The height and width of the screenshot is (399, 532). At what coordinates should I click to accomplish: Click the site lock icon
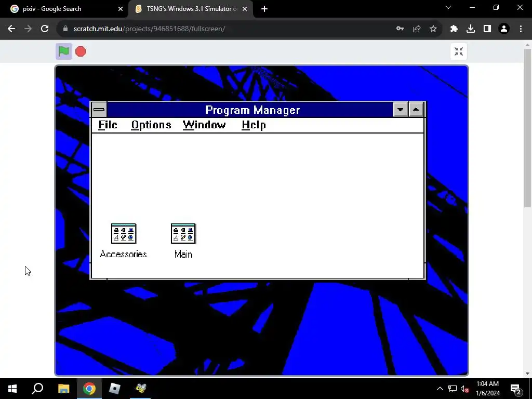pos(65,29)
